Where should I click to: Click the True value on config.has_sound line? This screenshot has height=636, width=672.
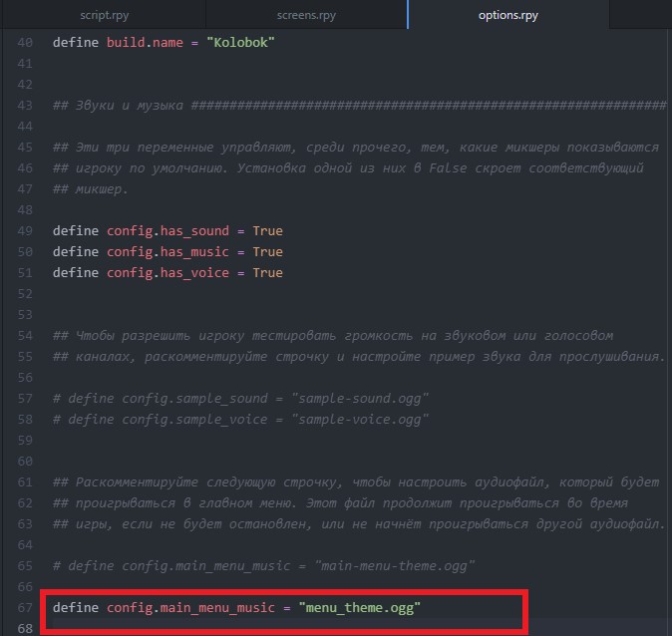(x=267, y=231)
